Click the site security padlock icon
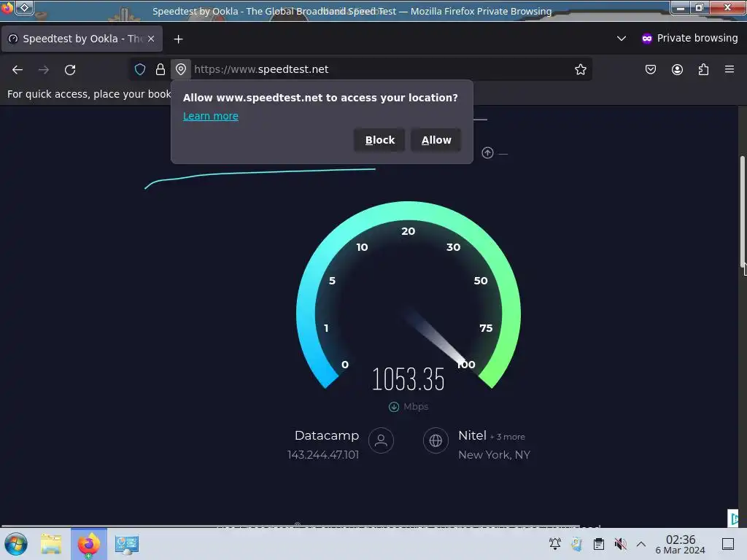The width and height of the screenshot is (747, 560). 160,69
